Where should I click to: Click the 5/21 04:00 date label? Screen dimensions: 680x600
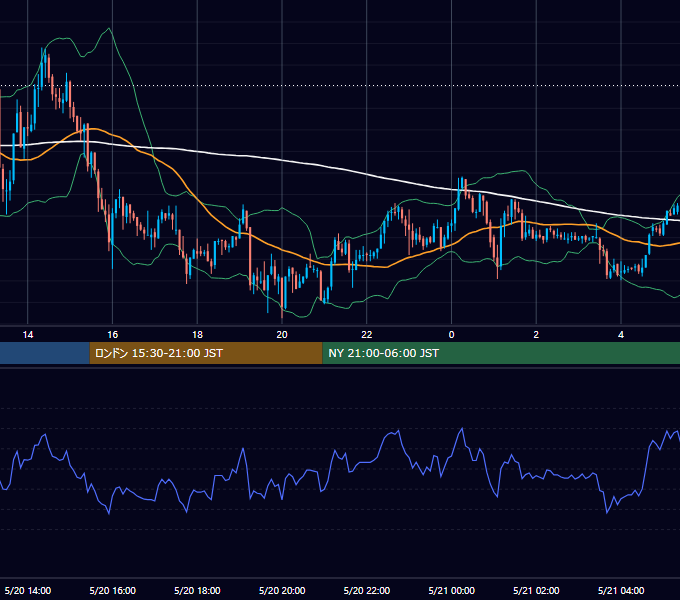621,590
